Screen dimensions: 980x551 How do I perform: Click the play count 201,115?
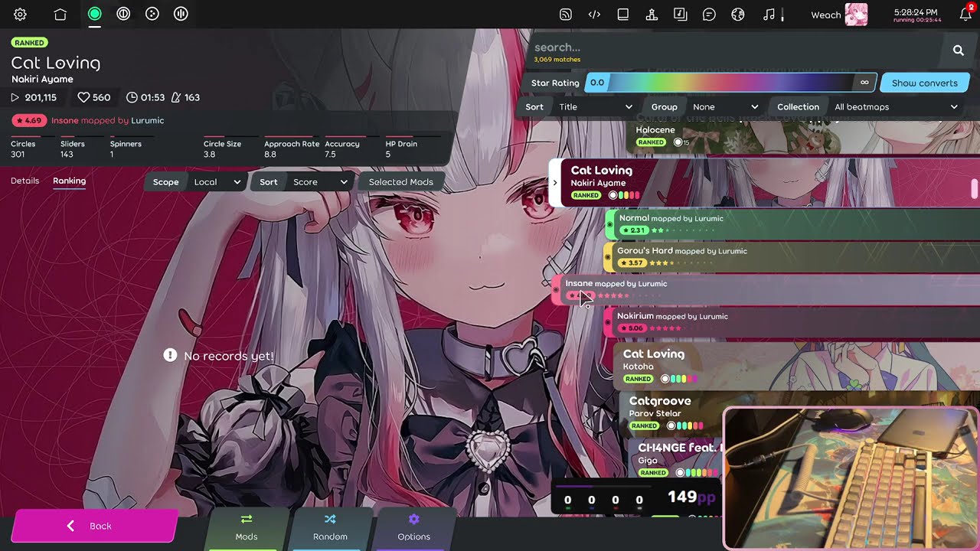[34, 97]
